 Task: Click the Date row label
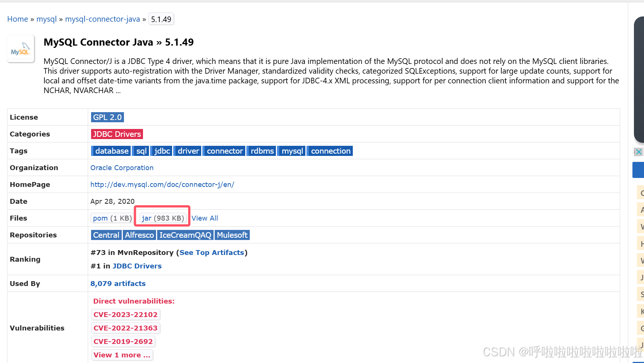tap(19, 202)
